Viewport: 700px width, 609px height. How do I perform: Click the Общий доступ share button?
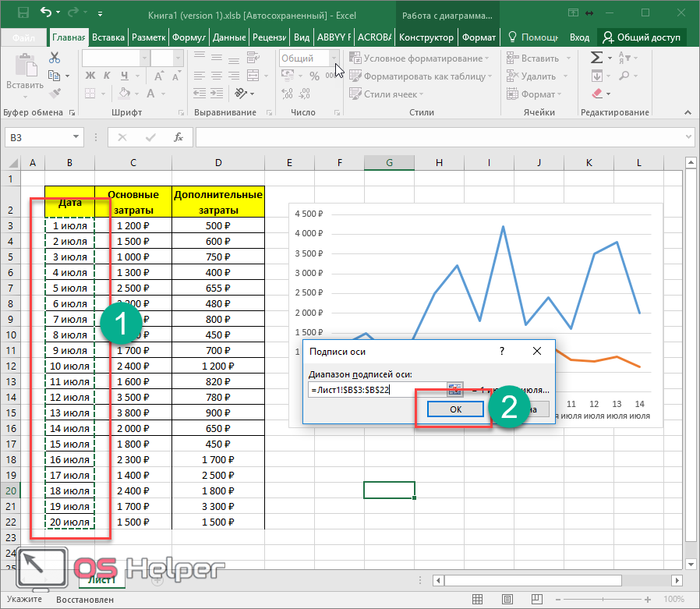click(x=642, y=37)
